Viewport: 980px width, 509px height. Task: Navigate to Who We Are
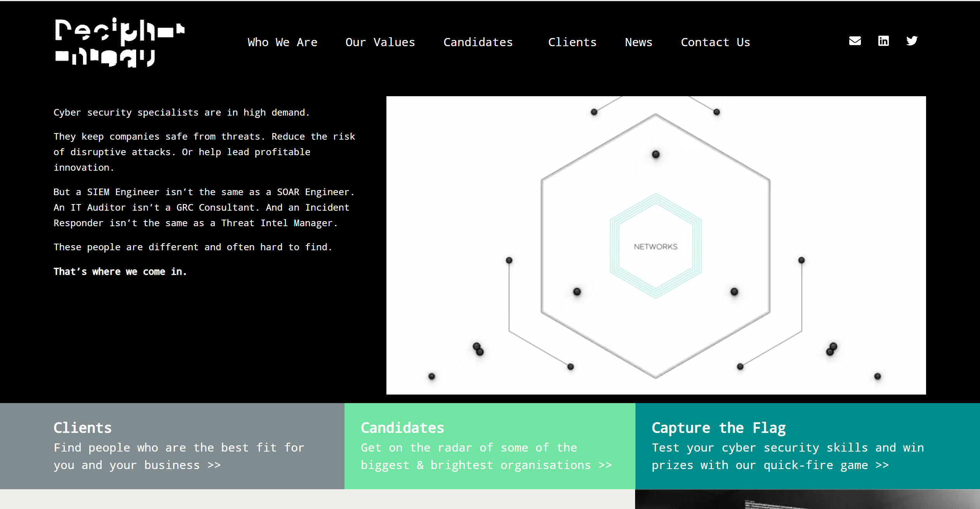coord(282,42)
